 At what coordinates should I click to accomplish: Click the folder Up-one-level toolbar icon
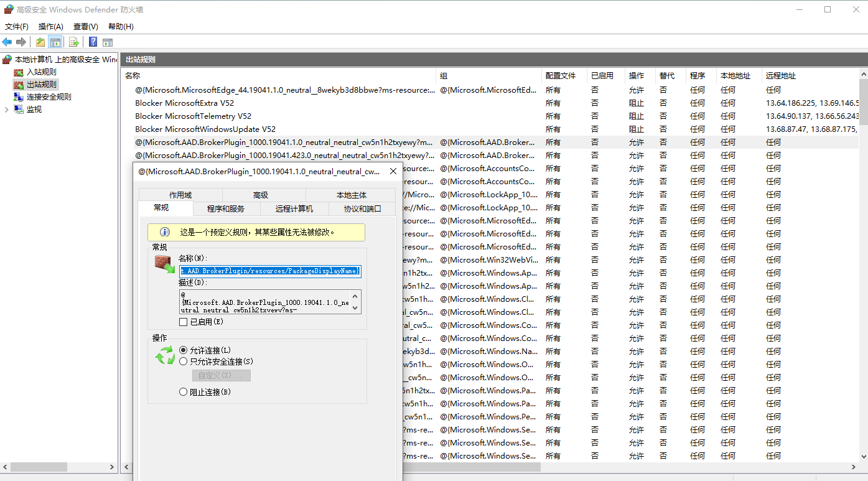point(40,42)
